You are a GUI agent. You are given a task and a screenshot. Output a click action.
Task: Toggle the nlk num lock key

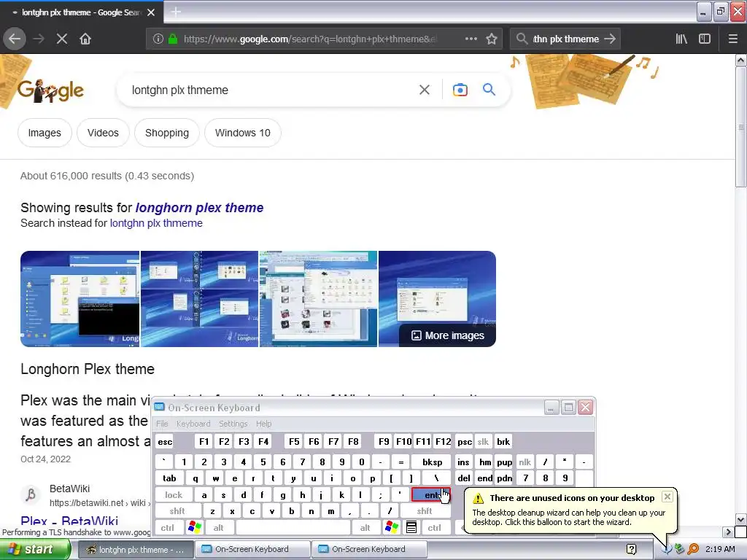pos(525,462)
